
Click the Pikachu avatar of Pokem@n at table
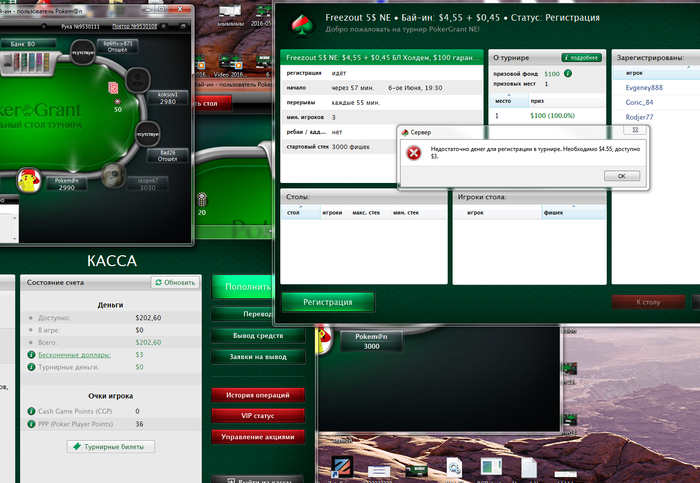tap(29, 181)
